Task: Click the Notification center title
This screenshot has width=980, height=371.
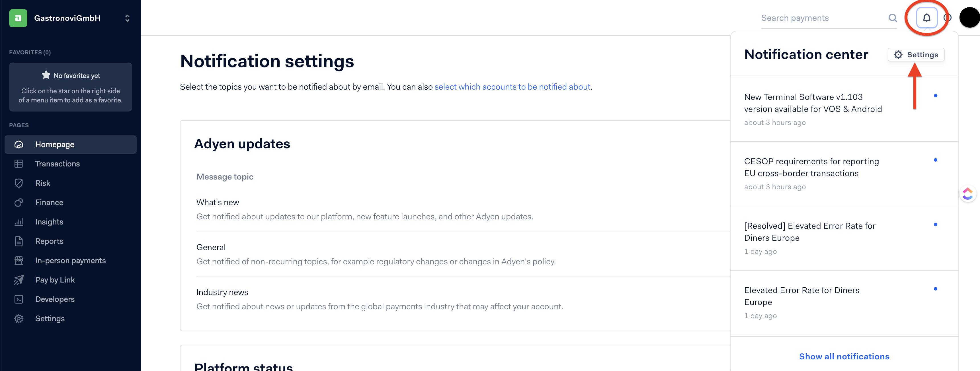Action: pyautogui.click(x=806, y=55)
